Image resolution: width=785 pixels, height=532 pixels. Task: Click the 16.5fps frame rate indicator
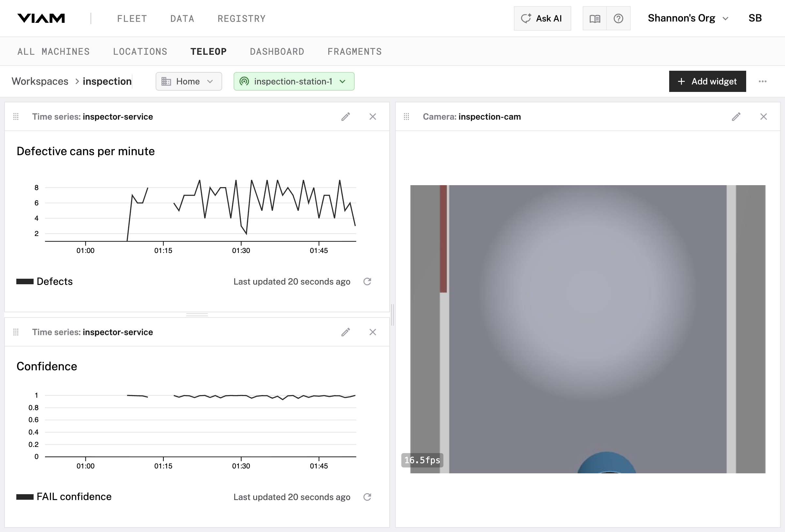pyautogui.click(x=422, y=460)
